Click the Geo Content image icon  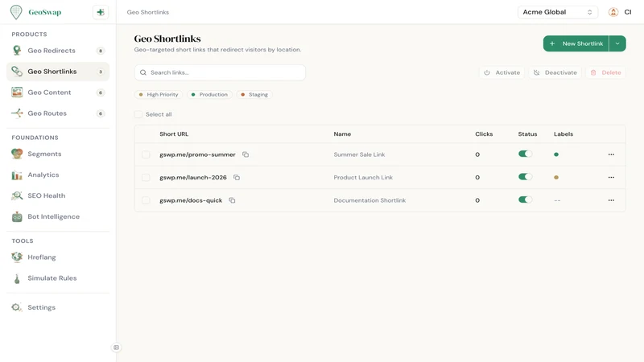point(17,93)
